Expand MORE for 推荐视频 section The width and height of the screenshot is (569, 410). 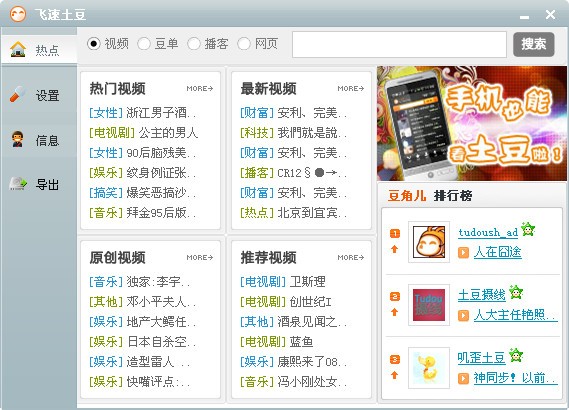pyautogui.click(x=351, y=258)
